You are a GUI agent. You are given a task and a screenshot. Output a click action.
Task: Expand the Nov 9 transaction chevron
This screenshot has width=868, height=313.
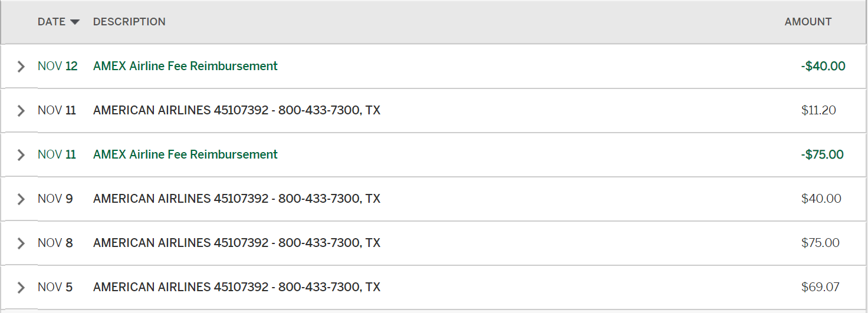pos(21,199)
